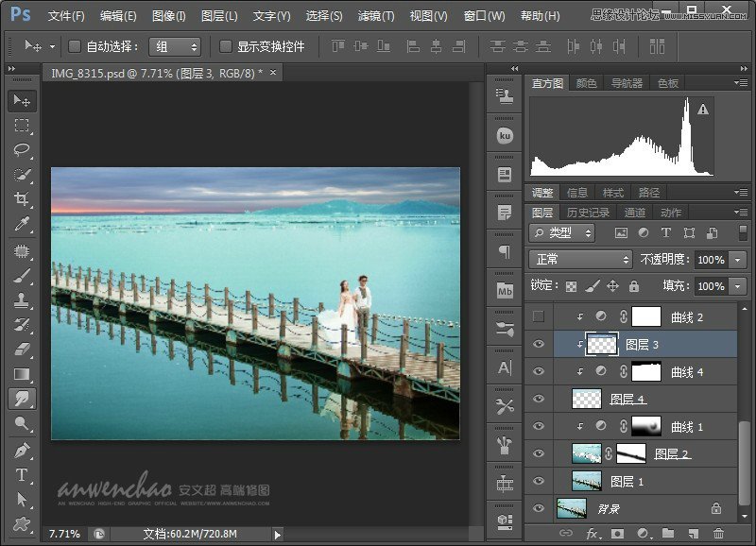This screenshot has width=756, height=546.
Task: Click the lock all button
Action: 633,286
